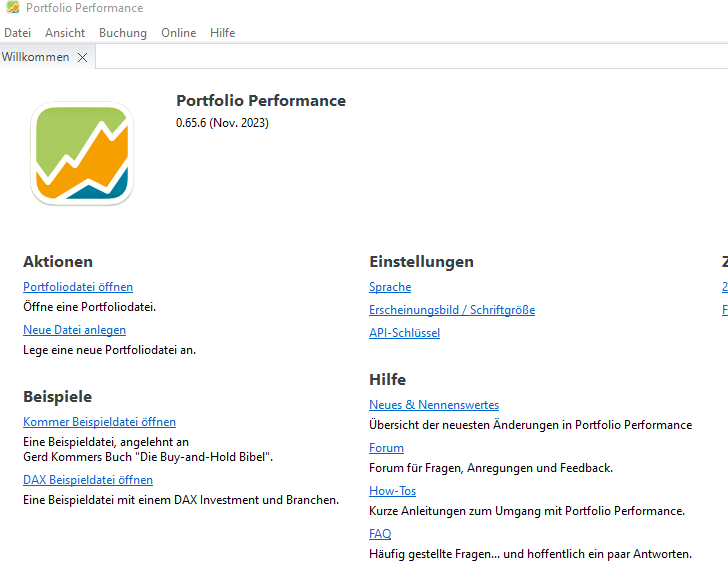Click the Portfolio Performance chart logo

[x=81, y=154]
